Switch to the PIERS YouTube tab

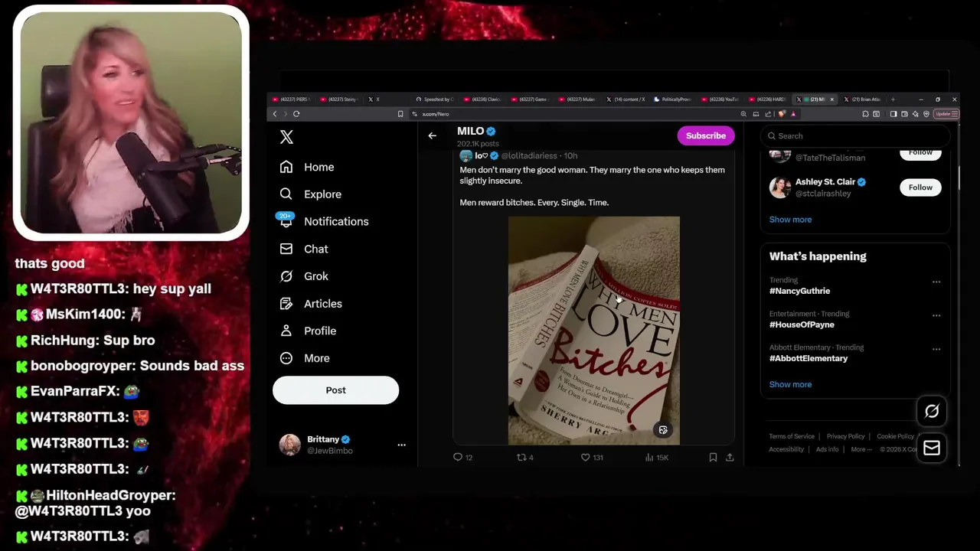coord(290,99)
